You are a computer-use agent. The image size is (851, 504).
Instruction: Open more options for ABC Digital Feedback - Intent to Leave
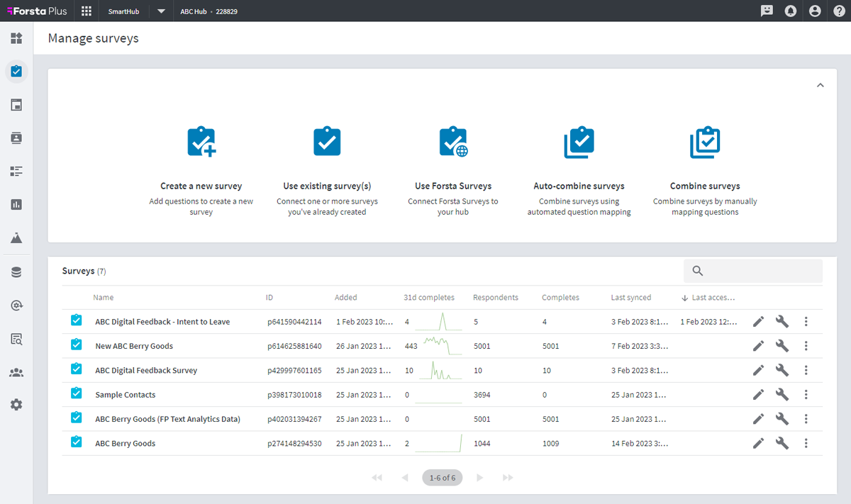click(806, 322)
